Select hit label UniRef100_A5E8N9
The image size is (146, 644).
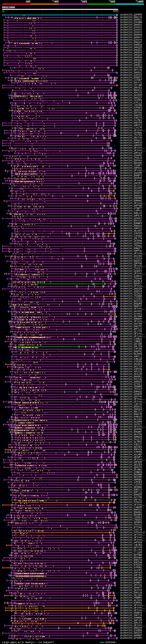pos(131,198)
